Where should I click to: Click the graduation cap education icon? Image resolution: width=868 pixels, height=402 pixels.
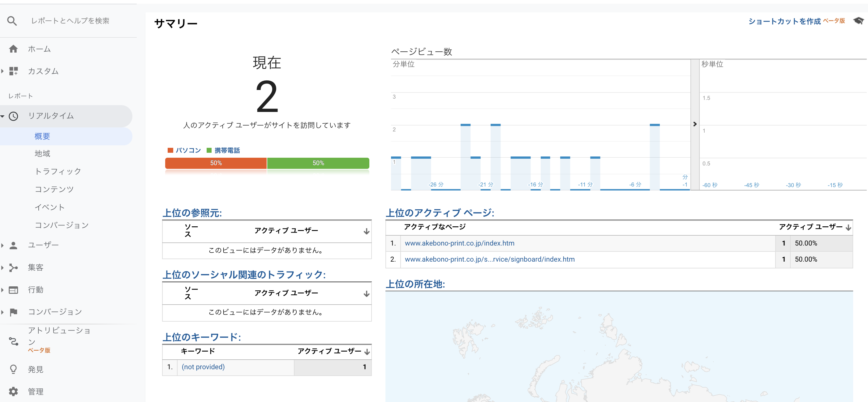click(x=858, y=21)
